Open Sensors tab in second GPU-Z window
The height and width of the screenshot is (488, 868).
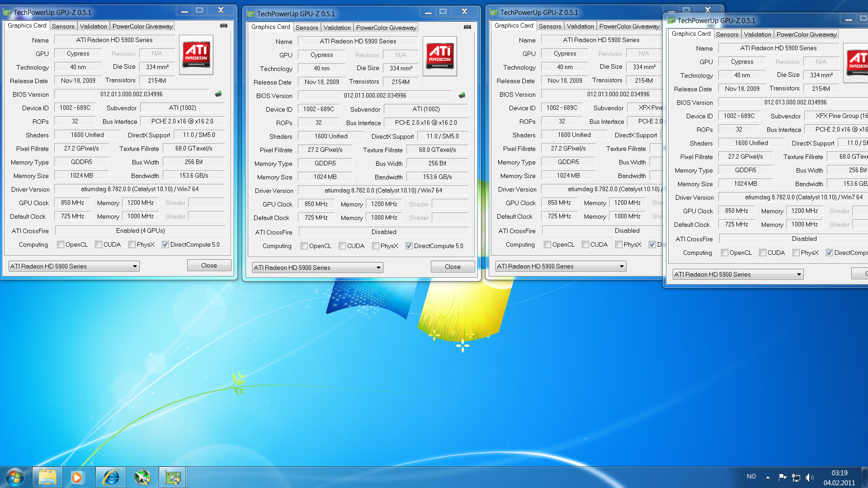[307, 28]
